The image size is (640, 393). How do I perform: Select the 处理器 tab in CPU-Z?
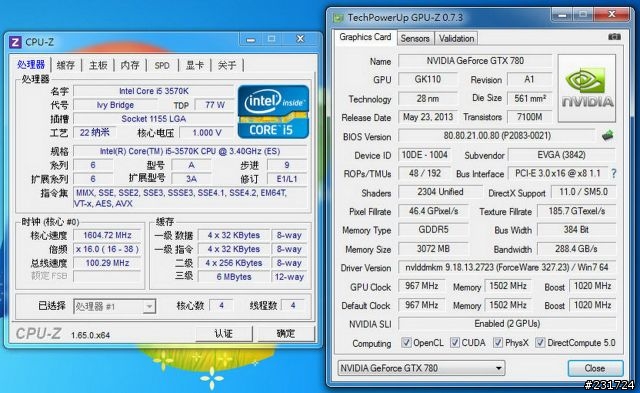point(31,64)
